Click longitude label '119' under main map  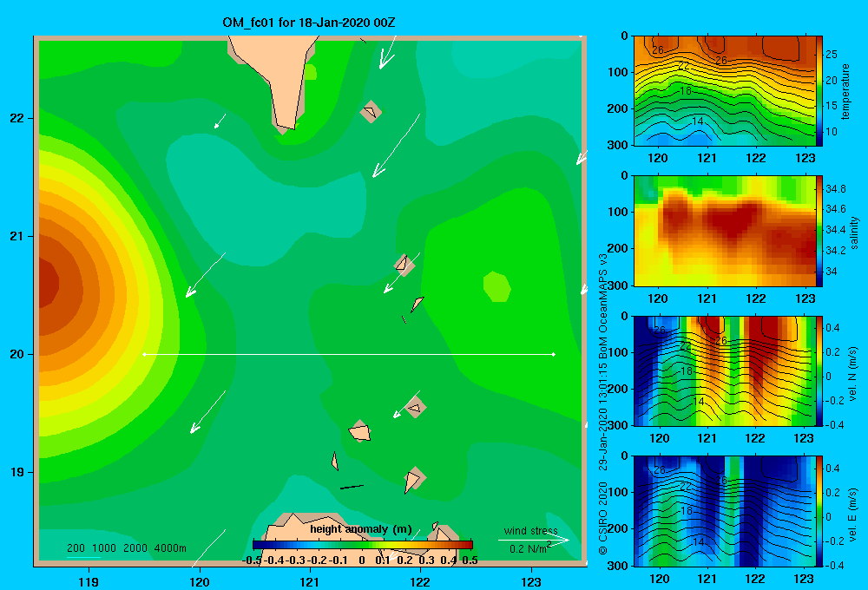pos(89,581)
